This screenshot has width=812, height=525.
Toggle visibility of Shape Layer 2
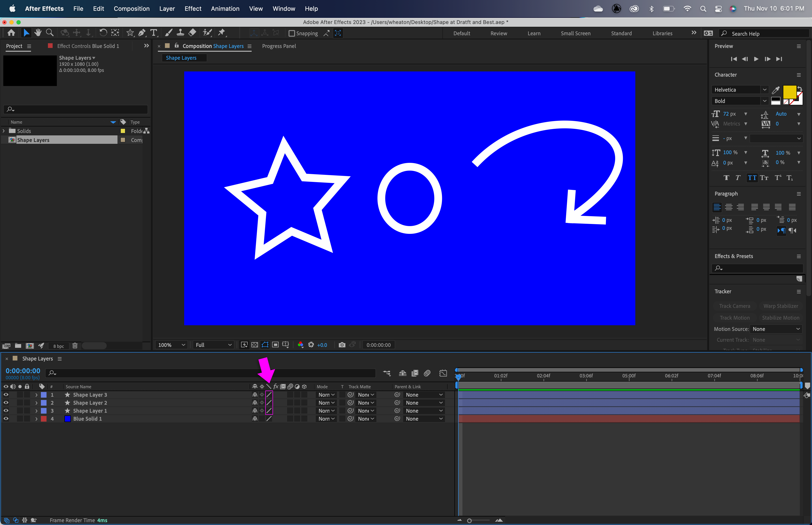(6, 403)
